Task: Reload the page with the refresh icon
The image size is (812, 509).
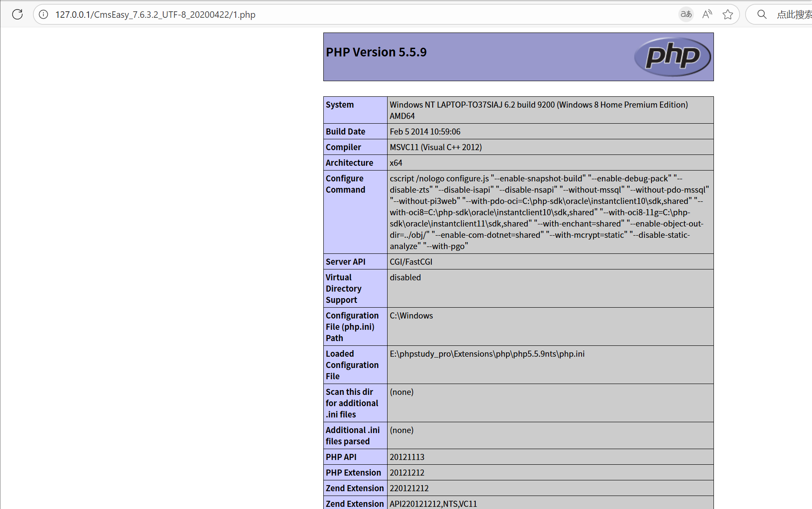Action: [x=17, y=14]
